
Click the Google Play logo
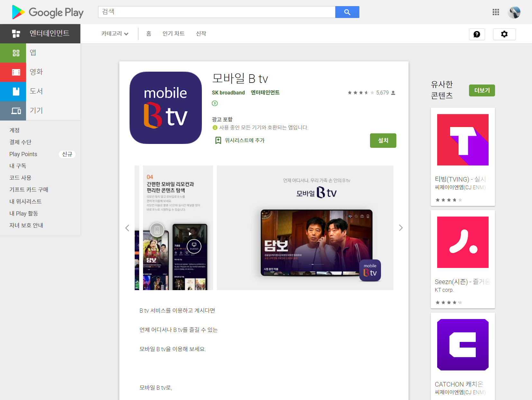point(48,12)
